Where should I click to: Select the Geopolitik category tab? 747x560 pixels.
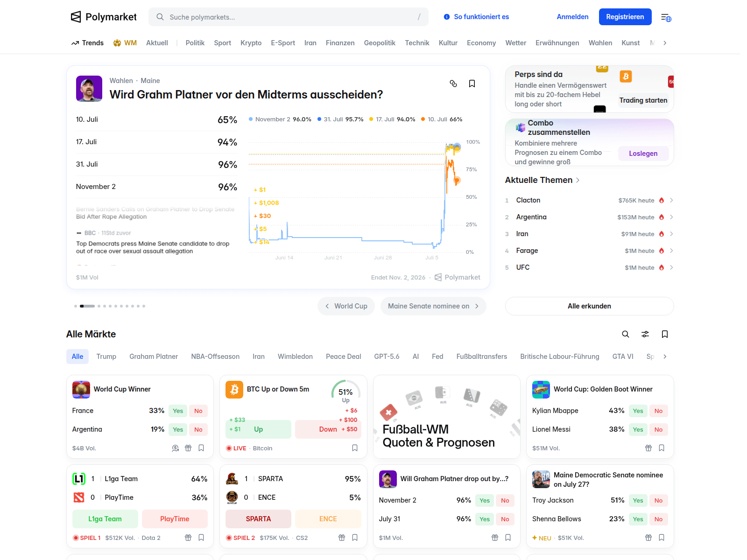380,43
